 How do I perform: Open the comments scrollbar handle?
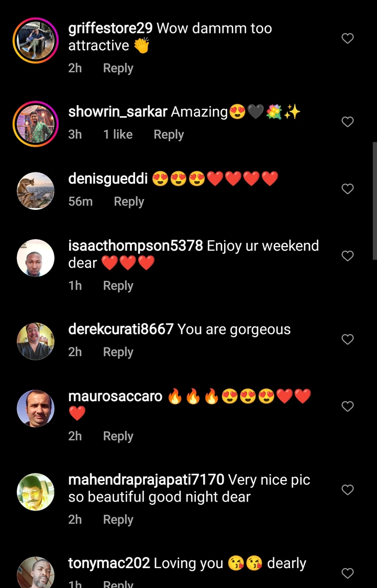[x=375, y=201]
